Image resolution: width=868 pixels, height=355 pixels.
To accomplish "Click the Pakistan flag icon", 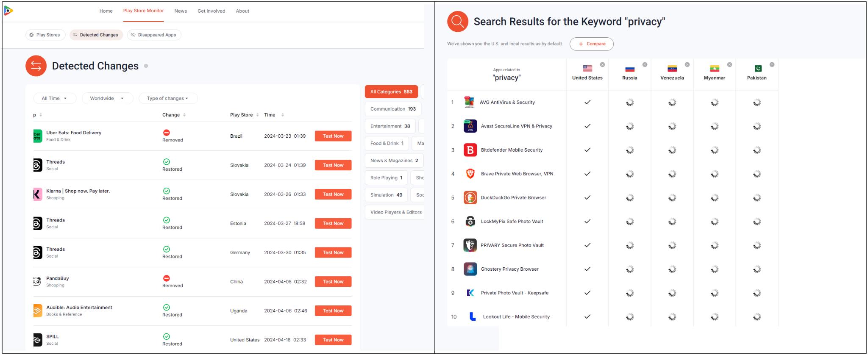I will pos(758,69).
